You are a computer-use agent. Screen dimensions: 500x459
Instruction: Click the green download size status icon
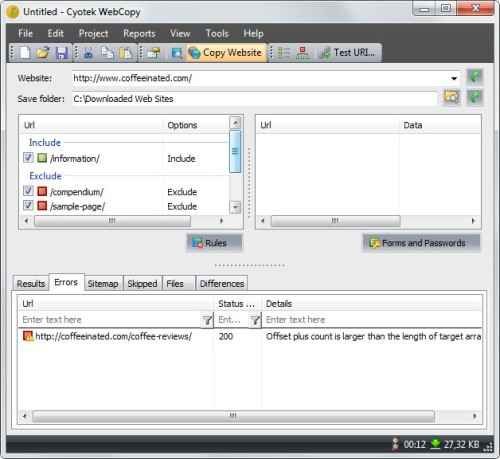point(435,444)
